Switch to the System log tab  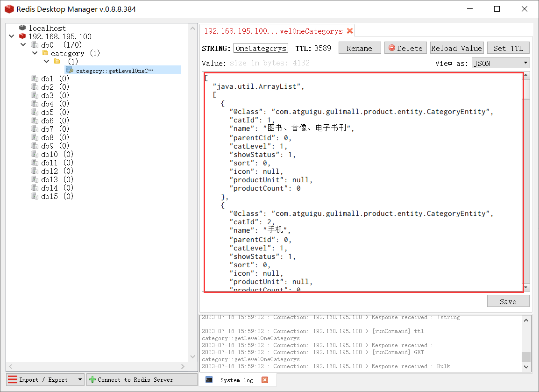236,380
